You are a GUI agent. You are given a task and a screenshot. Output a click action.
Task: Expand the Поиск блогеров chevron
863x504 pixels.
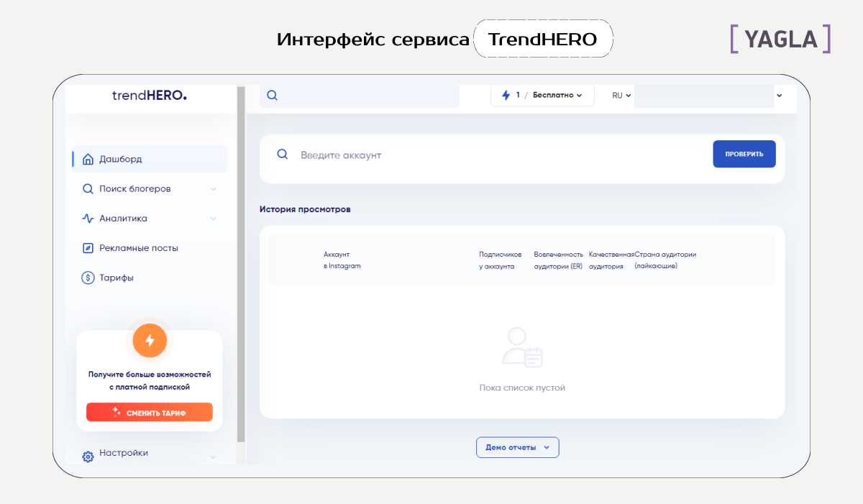[213, 189]
